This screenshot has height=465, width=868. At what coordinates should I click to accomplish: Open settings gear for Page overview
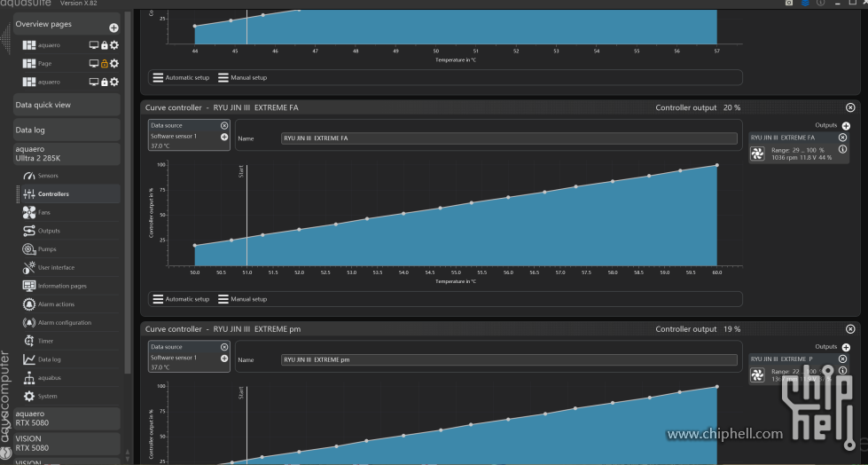114,63
